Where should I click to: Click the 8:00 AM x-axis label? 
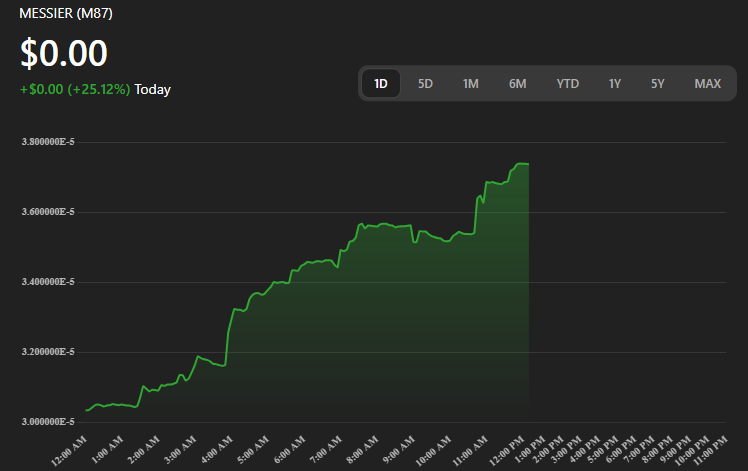[x=363, y=448]
